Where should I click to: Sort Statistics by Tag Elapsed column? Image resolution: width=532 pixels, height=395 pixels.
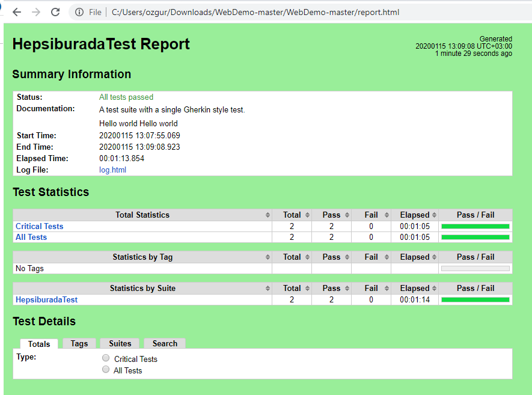(x=415, y=257)
